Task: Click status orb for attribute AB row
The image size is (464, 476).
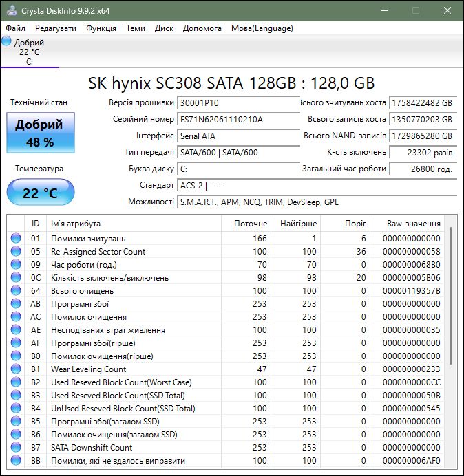Action: [x=16, y=303]
